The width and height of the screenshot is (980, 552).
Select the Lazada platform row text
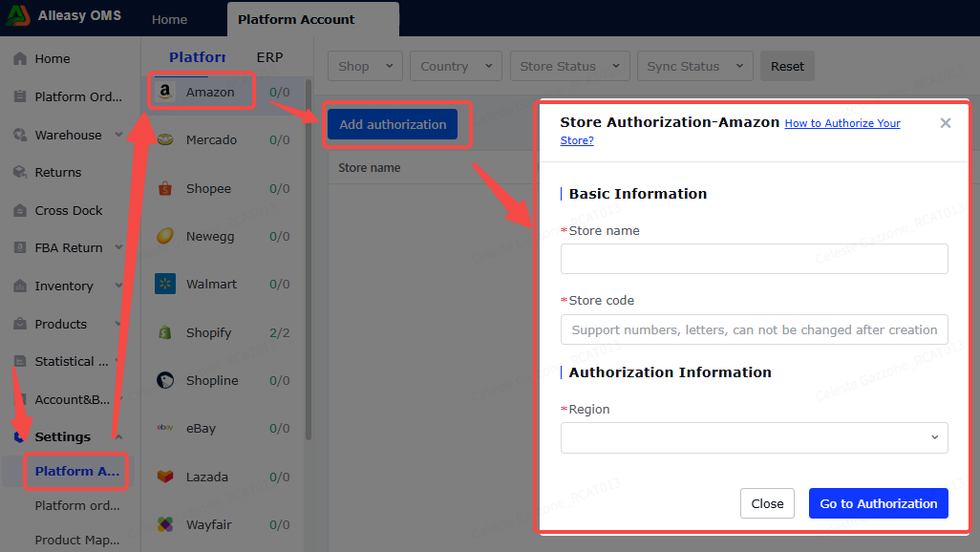tap(207, 477)
